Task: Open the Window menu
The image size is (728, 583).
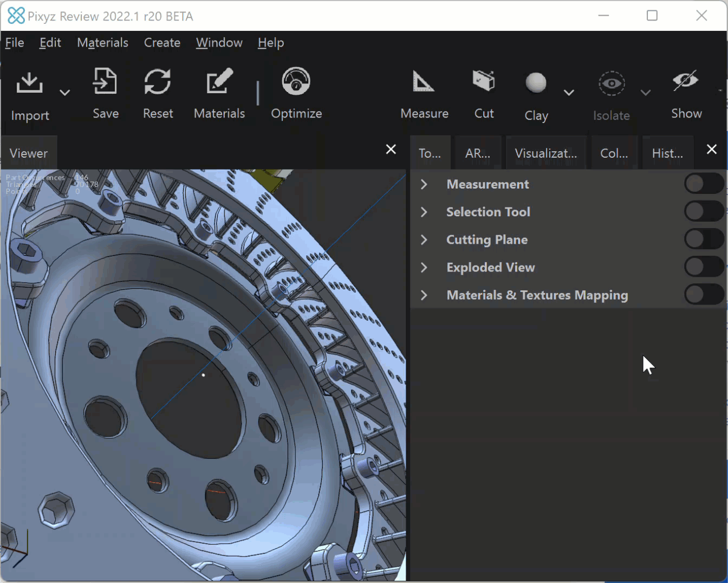Action: [x=219, y=43]
